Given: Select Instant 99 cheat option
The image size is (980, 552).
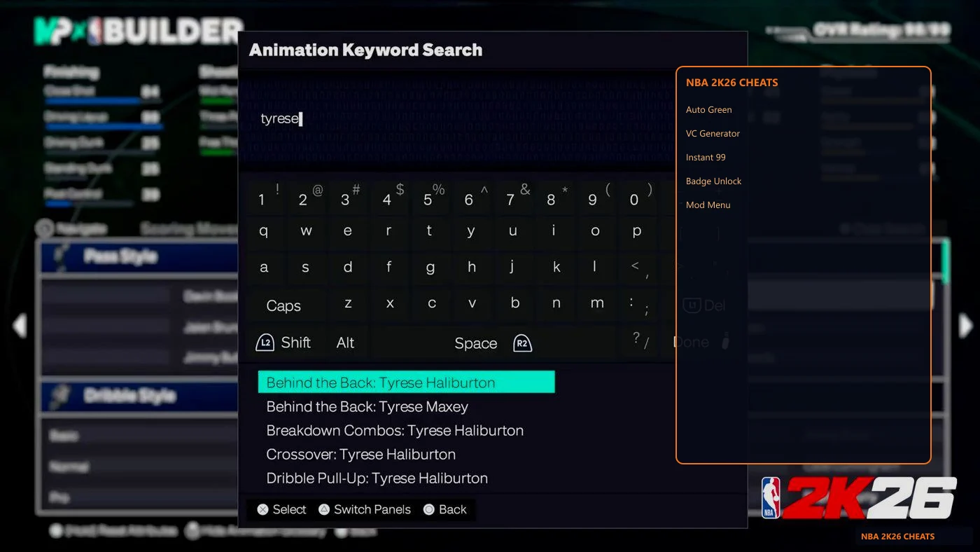Looking at the screenshot, I should [x=706, y=157].
